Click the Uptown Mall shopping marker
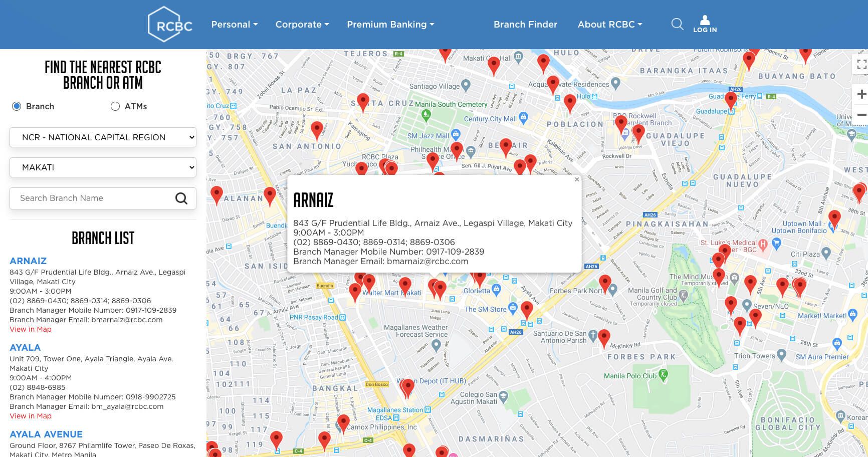The image size is (868, 457). (832, 226)
